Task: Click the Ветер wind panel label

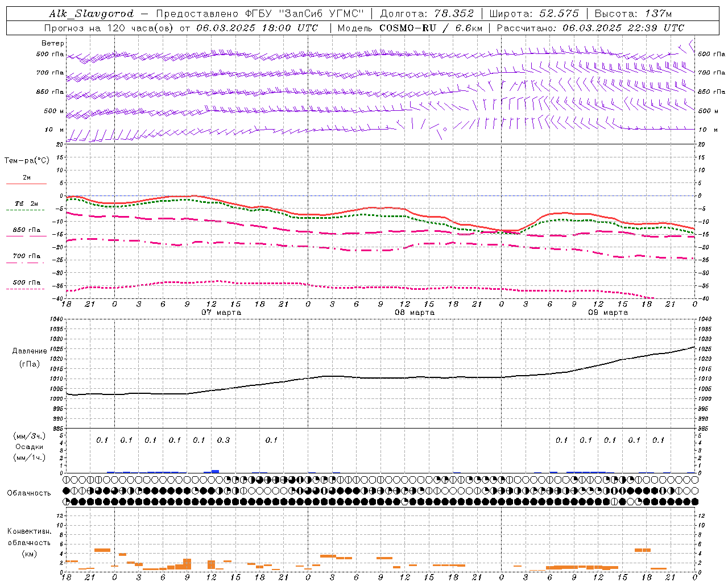Action: coord(53,43)
